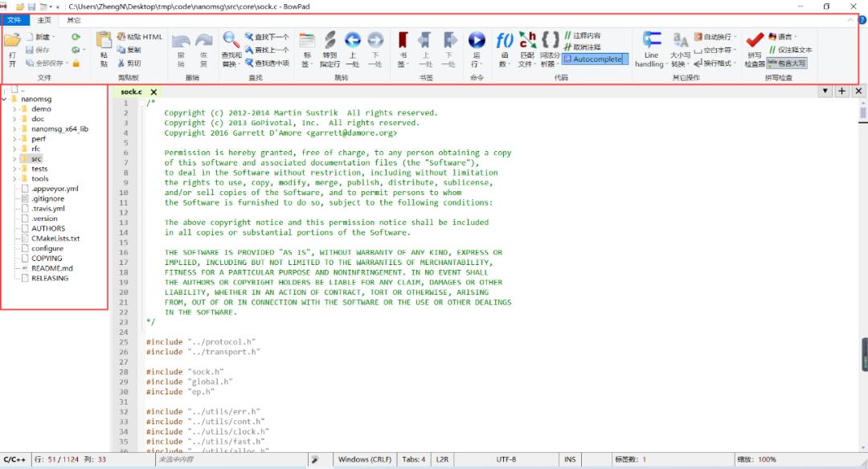Screen dimensions: 868x469
Task: Collapse the ribbon with the chevron
Action: tap(850, 20)
